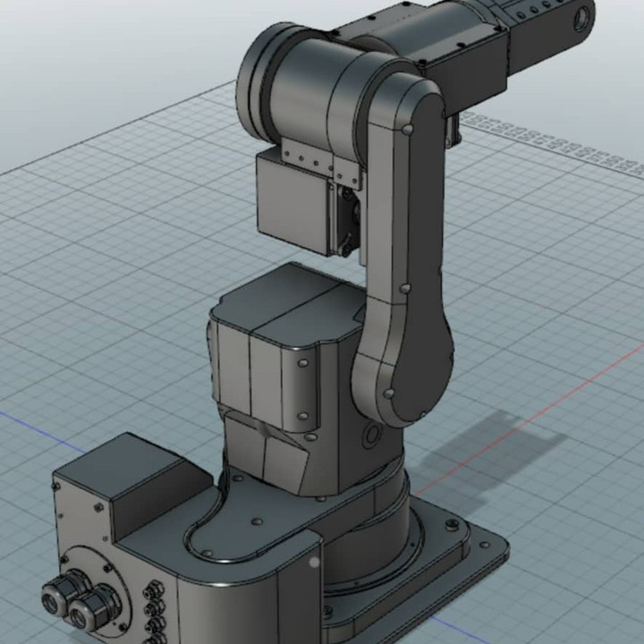The image size is (644, 644).
Task: Click the dotted ruler markings near forearm
Action: (x=555, y=143)
